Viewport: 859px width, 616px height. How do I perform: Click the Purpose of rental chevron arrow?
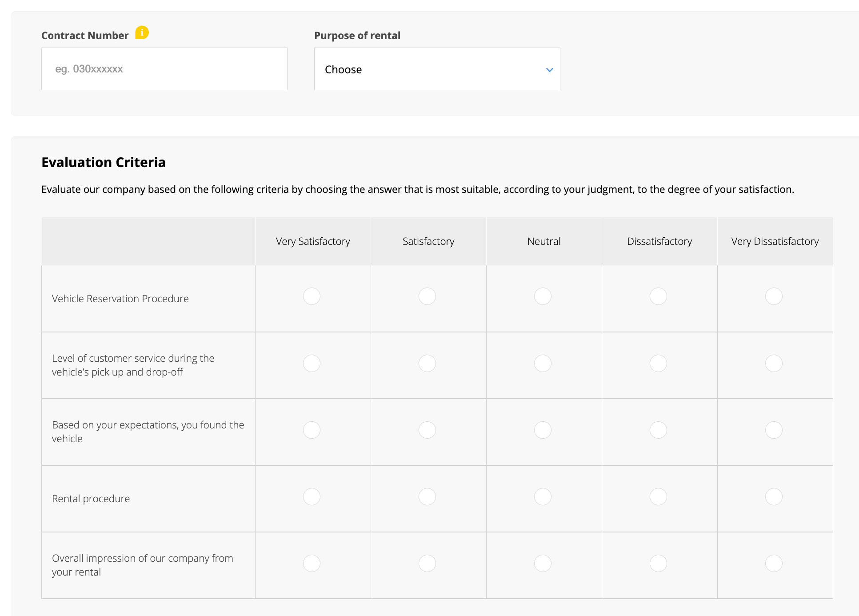point(549,70)
